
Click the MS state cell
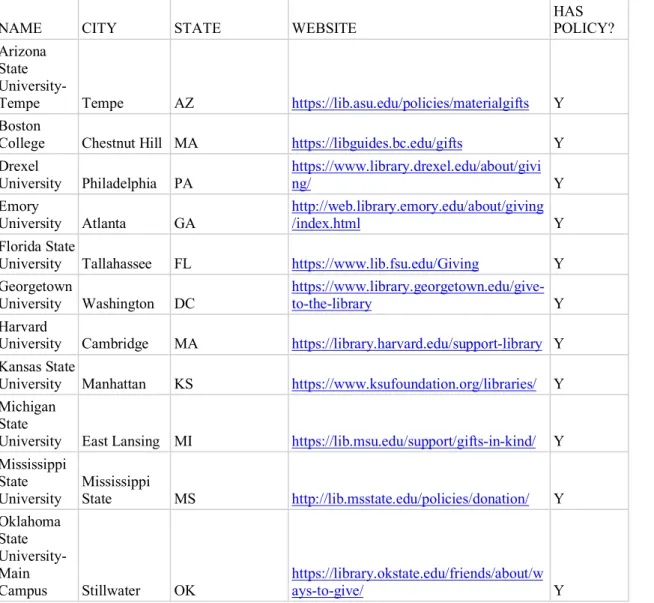coord(229,481)
